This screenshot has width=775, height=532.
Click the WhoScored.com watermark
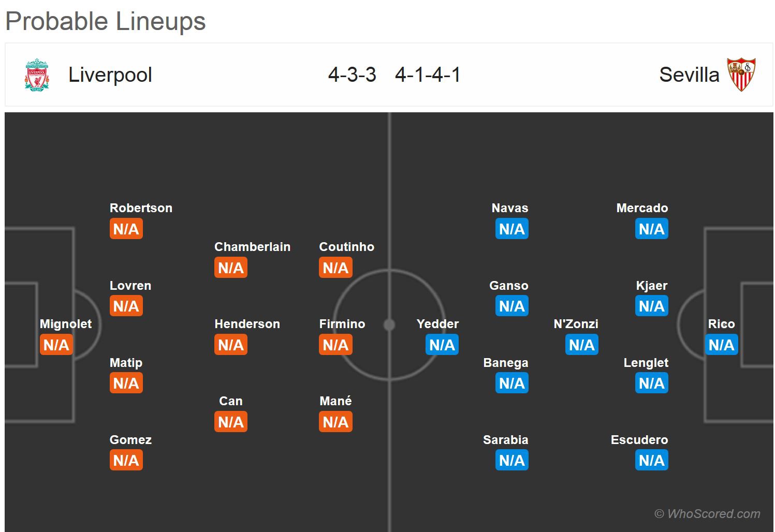point(707,514)
